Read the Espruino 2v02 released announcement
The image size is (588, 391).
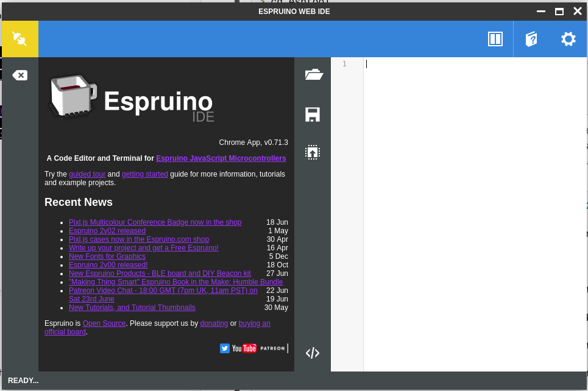coord(107,231)
